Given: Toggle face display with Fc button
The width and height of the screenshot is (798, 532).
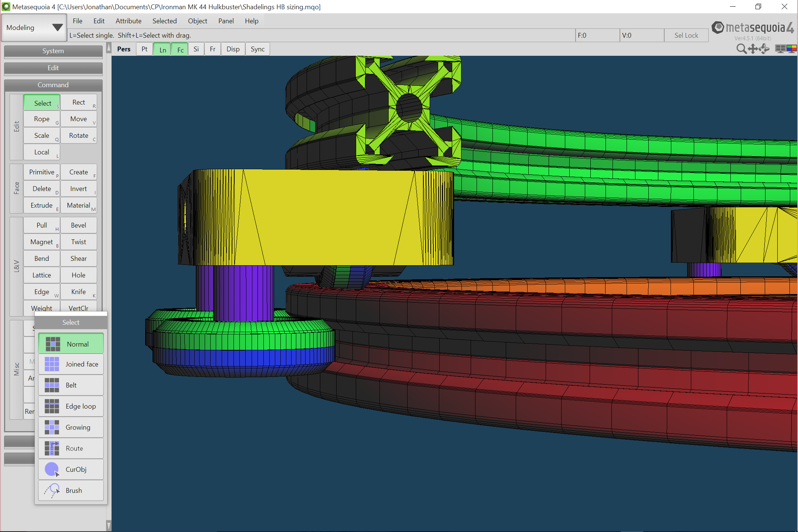Looking at the screenshot, I should 180,50.
